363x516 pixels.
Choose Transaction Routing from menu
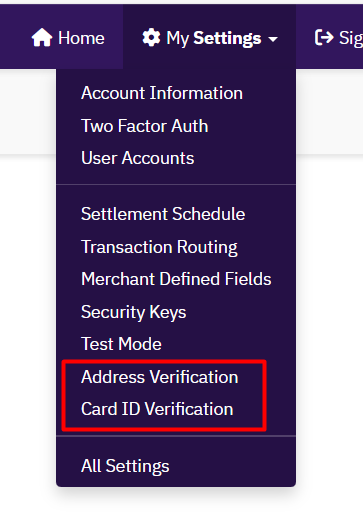[x=159, y=247]
